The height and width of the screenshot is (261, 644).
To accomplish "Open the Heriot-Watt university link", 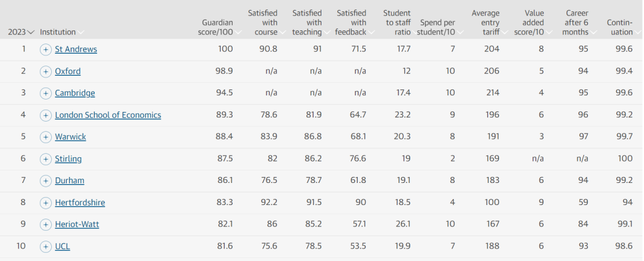I will 77,225.
